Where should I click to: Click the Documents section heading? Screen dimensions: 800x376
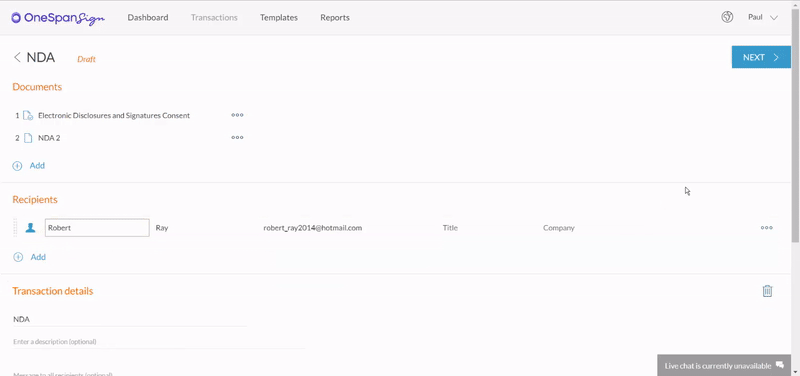pos(37,87)
